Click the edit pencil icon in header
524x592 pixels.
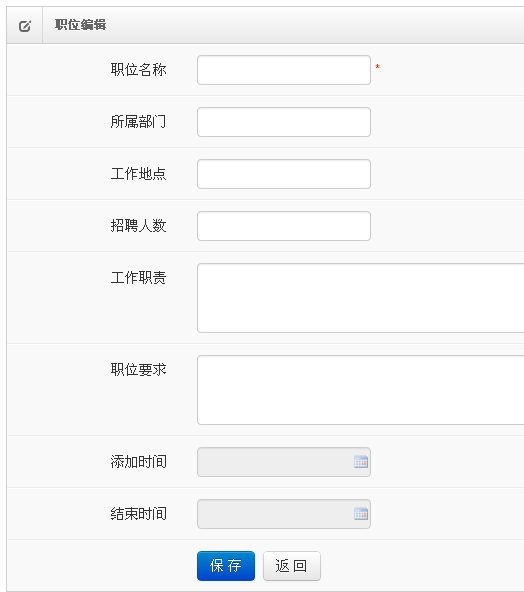pos(25,26)
